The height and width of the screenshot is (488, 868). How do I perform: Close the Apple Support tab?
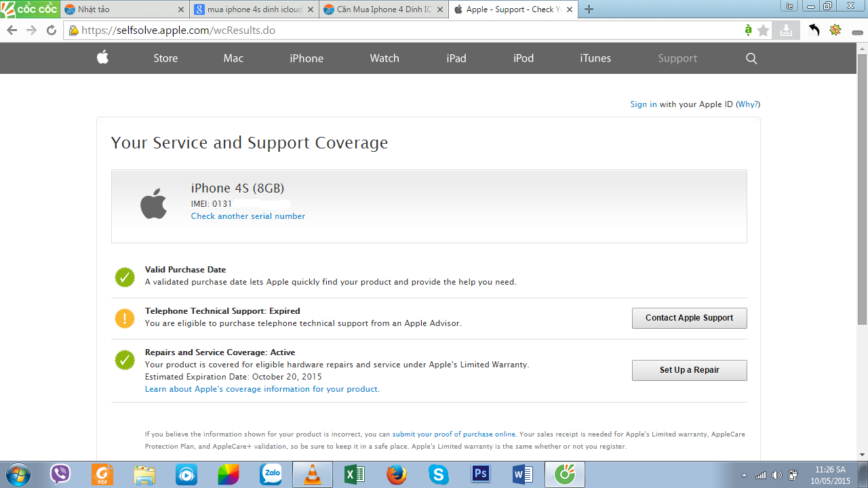(570, 9)
